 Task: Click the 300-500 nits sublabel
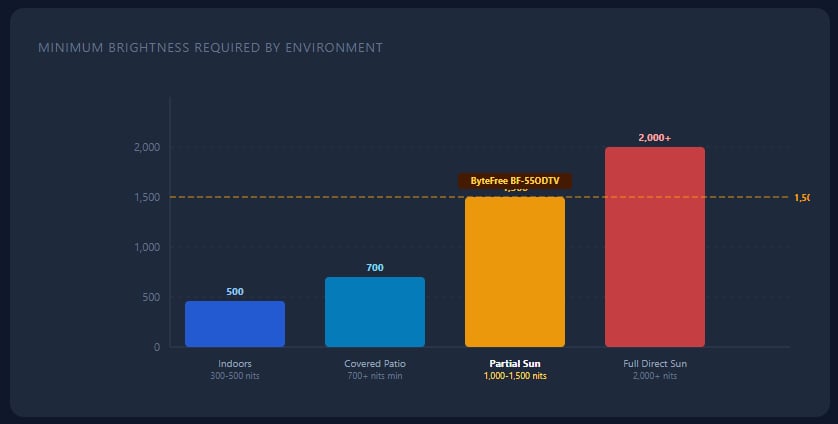[235, 376]
